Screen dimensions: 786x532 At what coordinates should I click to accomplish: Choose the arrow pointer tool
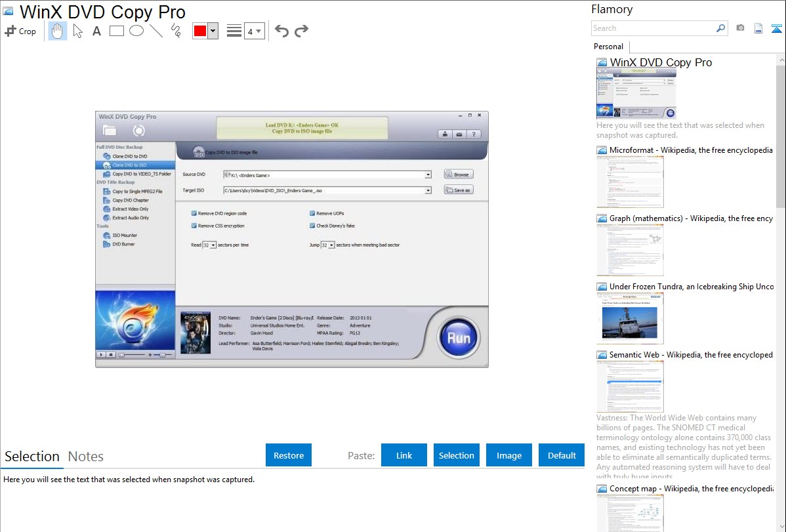point(77,31)
